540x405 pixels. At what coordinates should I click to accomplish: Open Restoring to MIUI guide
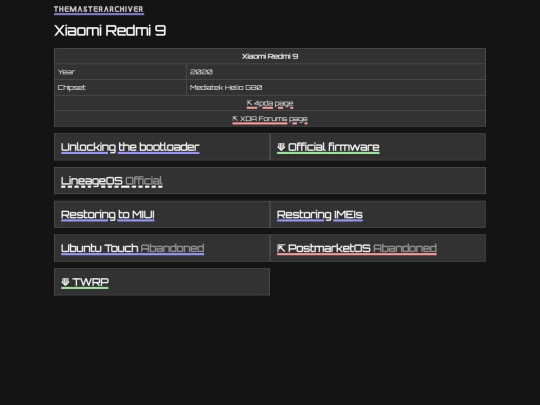[x=107, y=215]
